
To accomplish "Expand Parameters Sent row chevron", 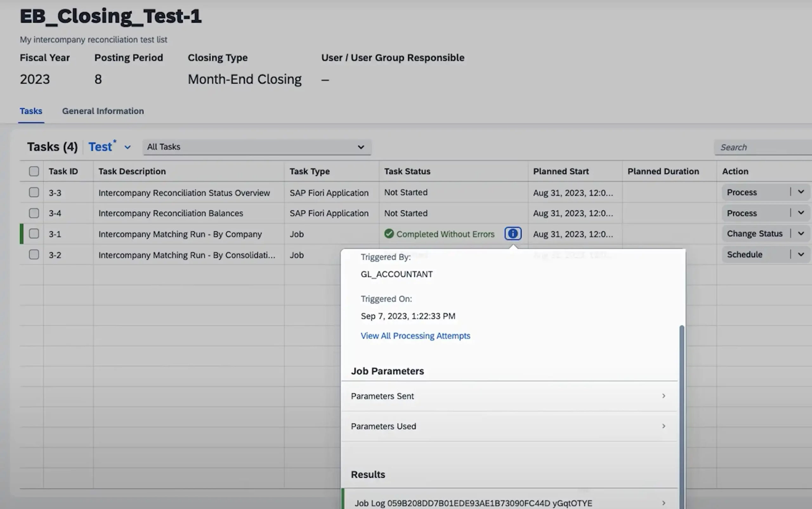I will (x=664, y=396).
